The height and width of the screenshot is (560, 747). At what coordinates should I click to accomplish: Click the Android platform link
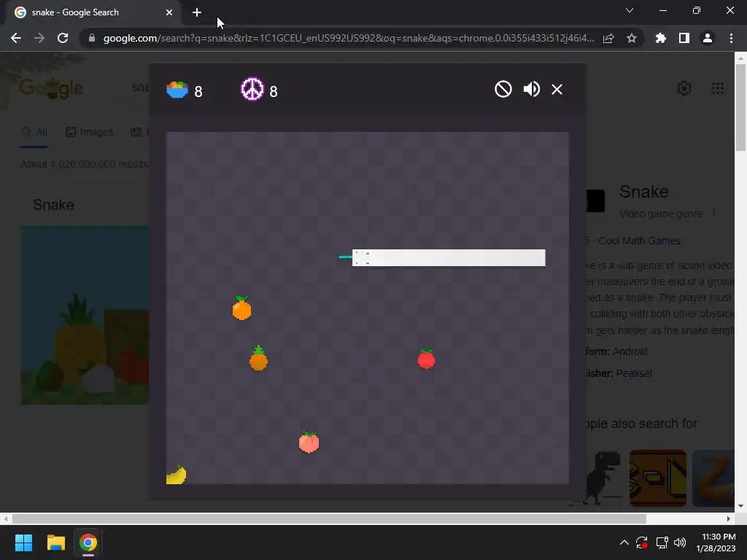630,351
